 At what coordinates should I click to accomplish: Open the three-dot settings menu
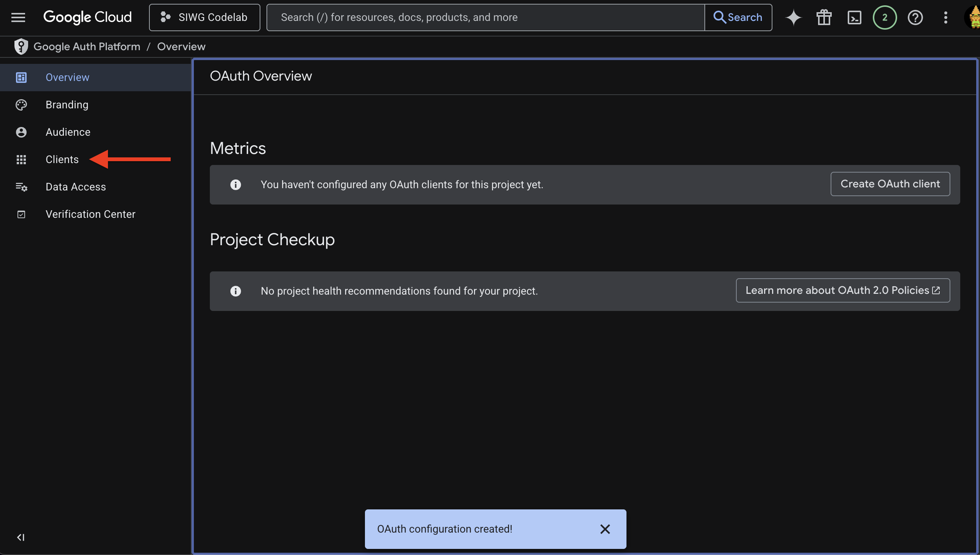(x=945, y=17)
